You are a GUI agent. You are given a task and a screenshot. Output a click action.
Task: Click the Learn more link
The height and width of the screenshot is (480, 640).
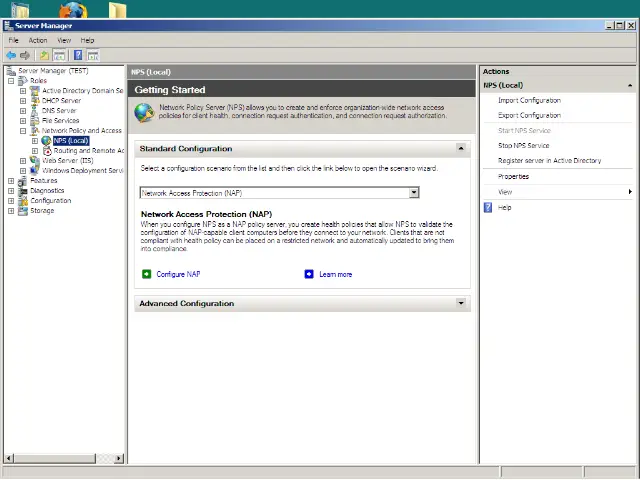pyautogui.click(x=336, y=274)
